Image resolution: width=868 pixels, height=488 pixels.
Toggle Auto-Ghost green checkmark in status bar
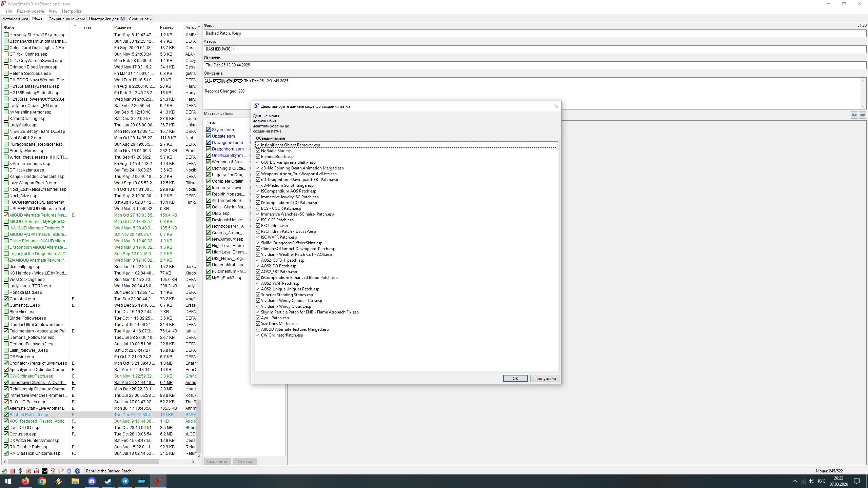point(4,471)
